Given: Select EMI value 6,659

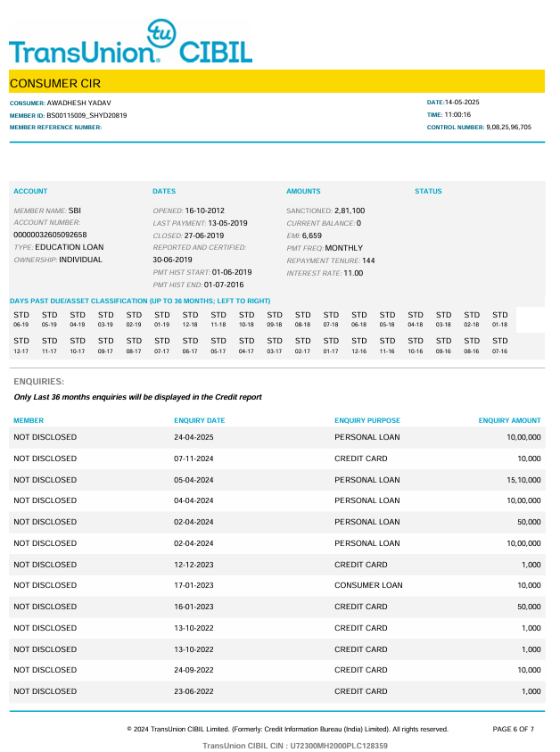Looking at the screenshot, I should tap(311, 236).
